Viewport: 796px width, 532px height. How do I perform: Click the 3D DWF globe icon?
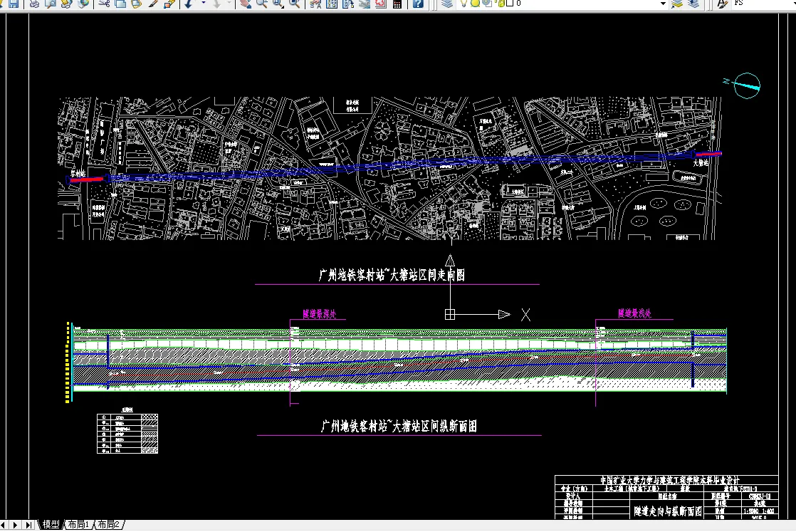pyautogui.click(x=83, y=4)
